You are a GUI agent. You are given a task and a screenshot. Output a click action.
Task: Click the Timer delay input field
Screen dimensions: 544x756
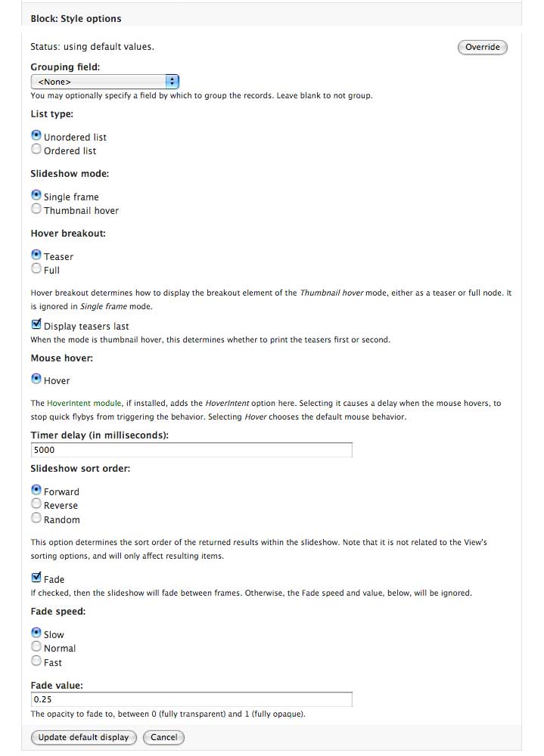191,450
